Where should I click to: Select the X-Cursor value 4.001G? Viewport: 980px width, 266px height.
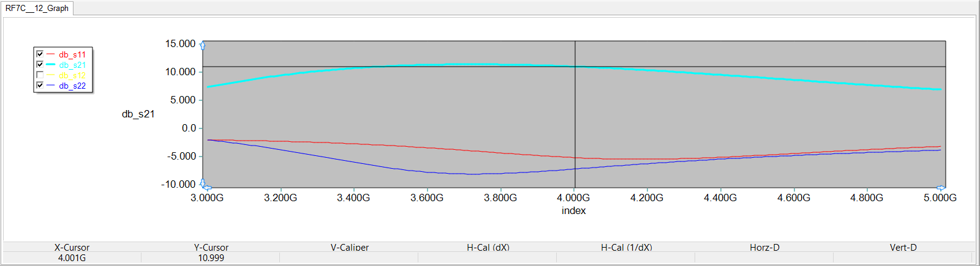pyautogui.click(x=72, y=258)
